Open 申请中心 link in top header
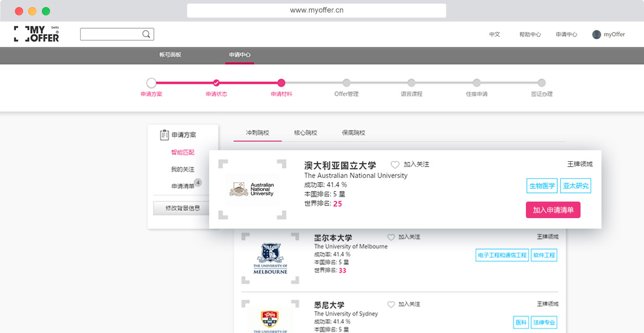644x333 pixels. tap(566, 35)
